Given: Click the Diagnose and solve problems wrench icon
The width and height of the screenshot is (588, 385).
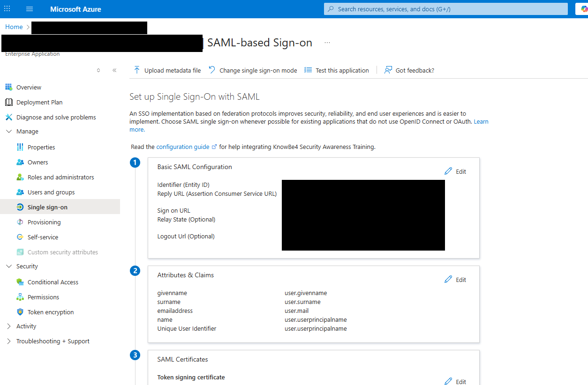Looking at the screenshot, I should (8, 117).
